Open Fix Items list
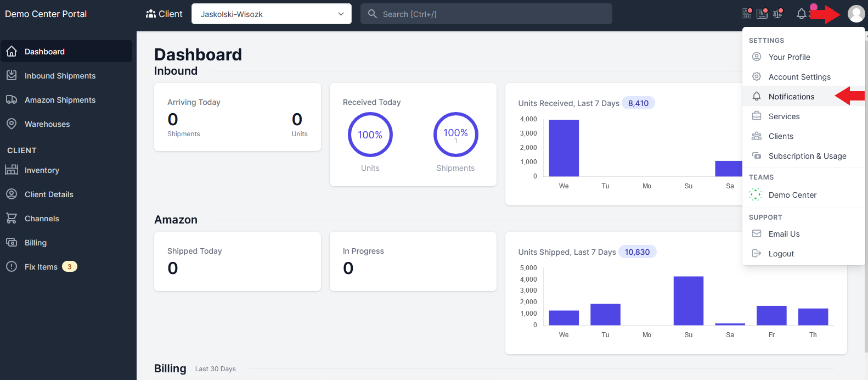 66,266
